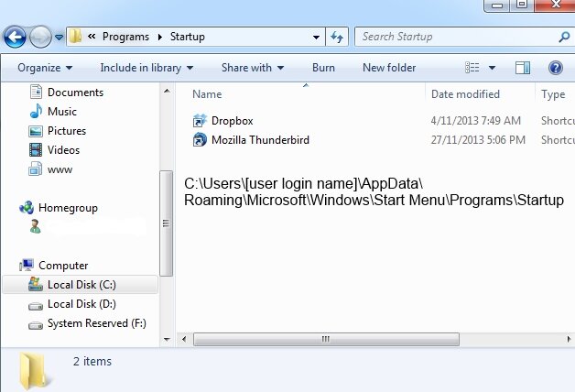Open Documents library in navigation pane
This screenshot has width=575, height=392.
click(75, 93)
